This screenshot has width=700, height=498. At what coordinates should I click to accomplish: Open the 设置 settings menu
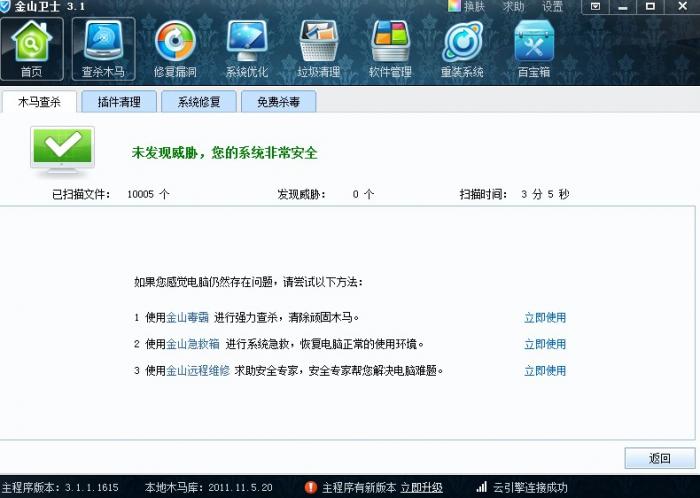(x=553, y=6)
